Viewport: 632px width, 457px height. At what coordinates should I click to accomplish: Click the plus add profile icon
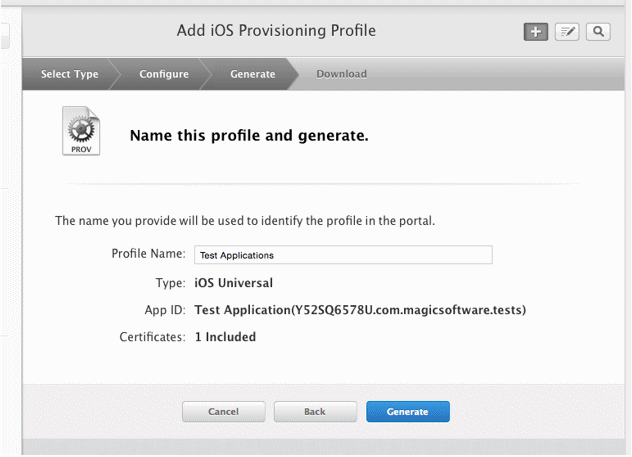[x=536, y=32]
